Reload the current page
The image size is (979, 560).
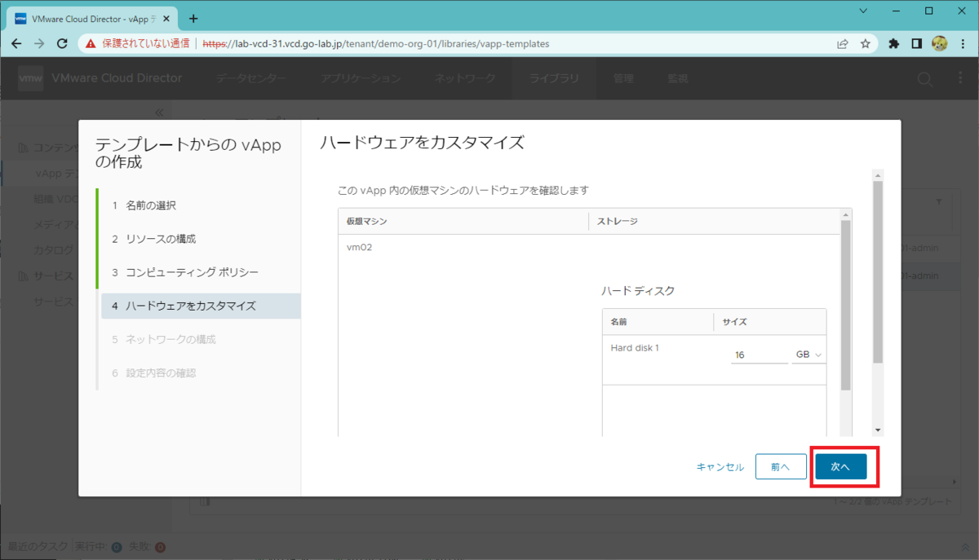point(62,44)
